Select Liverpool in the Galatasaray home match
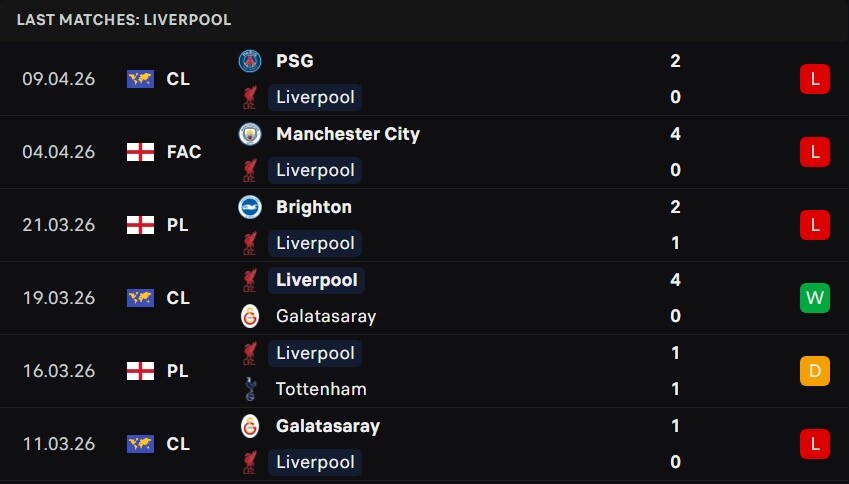The image size is (849, 484). click(315, 462)
